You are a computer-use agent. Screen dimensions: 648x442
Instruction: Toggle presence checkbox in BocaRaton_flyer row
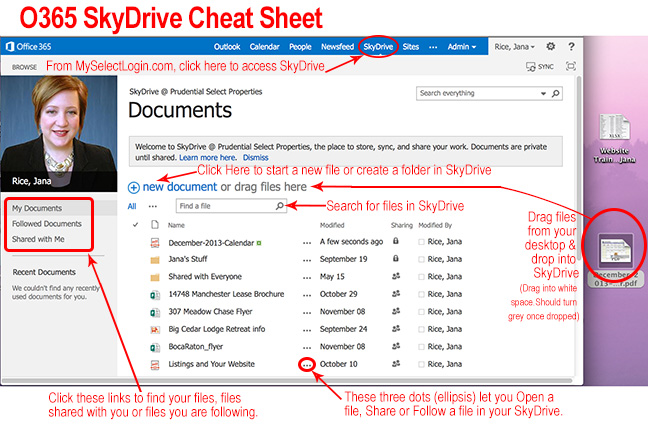click(x=421, y=347)
